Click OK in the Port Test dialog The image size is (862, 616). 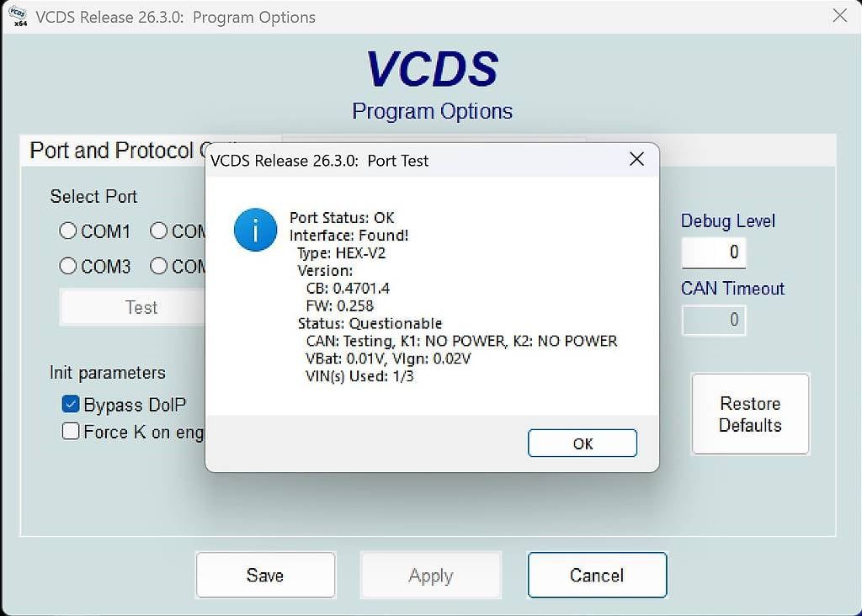click(583, 443)
